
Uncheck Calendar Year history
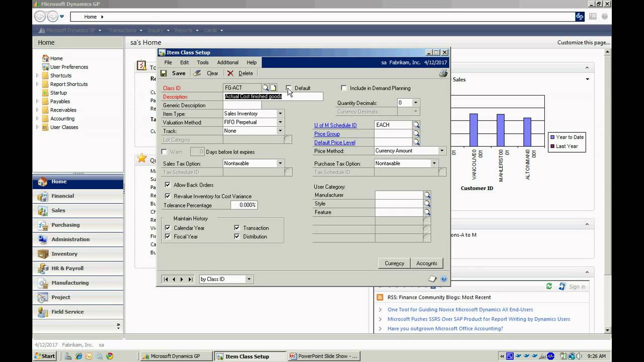pos(168,228)
